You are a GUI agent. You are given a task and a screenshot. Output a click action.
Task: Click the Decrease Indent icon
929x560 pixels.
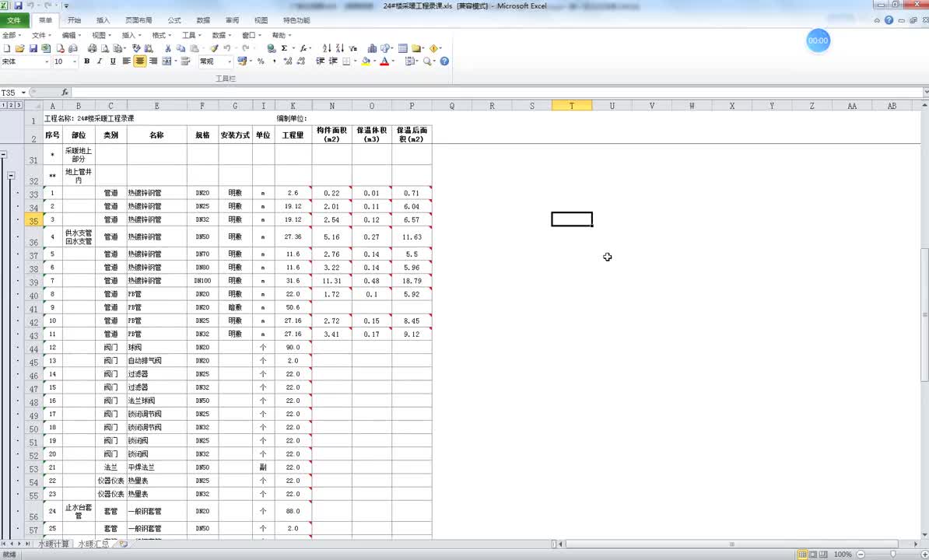tap(321, 61)
